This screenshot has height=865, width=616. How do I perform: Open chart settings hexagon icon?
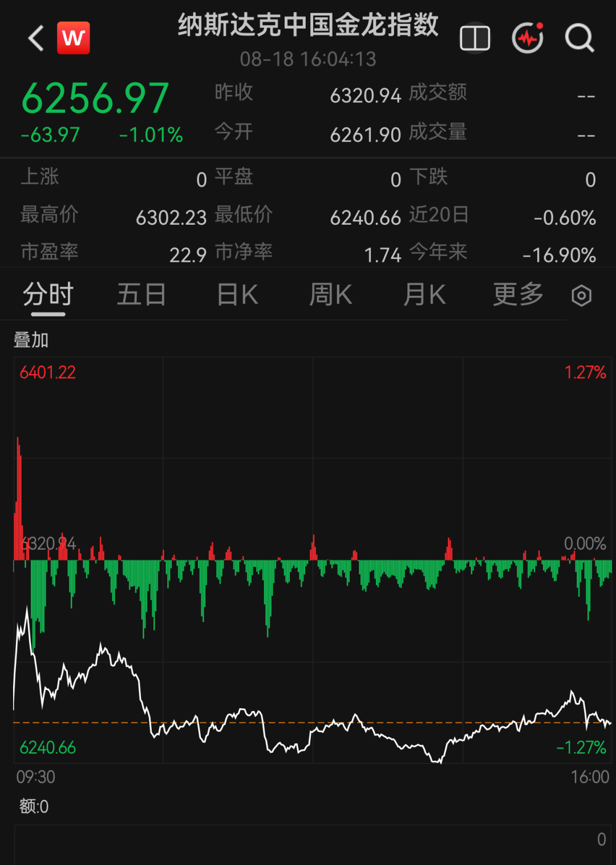tap(581, 295)
